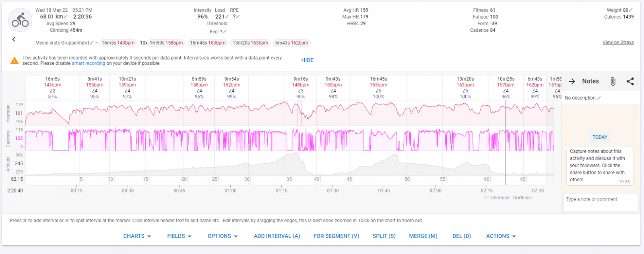Click the attach file paperclip icon
Viewport: 644px width, 254px height.
[x=613, y=82]
